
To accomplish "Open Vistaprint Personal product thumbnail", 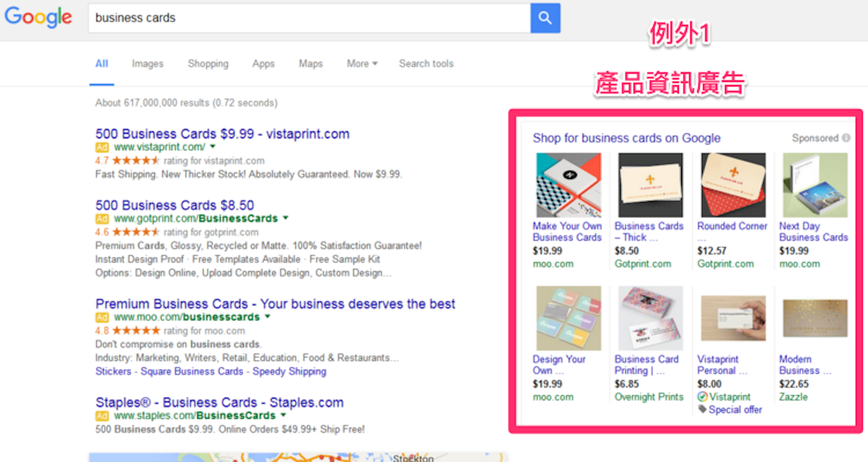I will click(x=733, y=318).
